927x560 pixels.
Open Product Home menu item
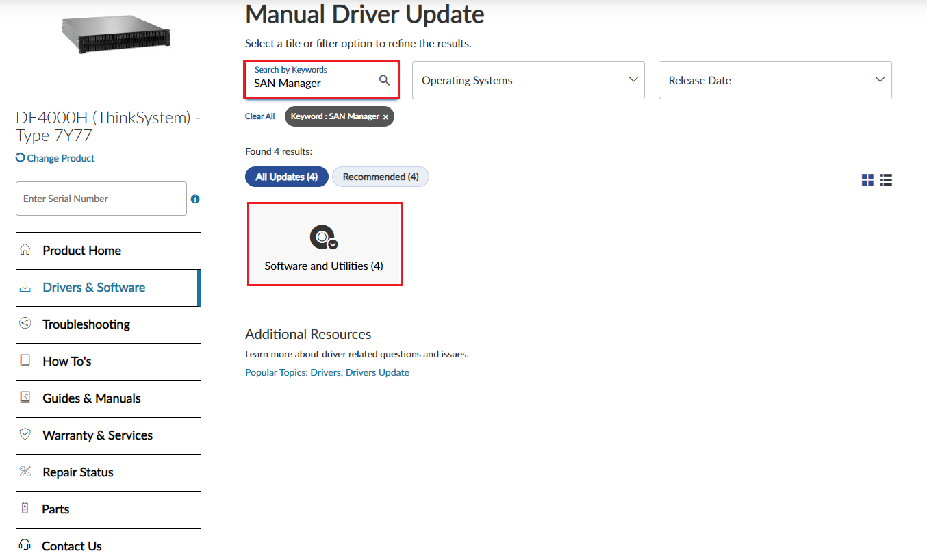click(x=108, y=251)
